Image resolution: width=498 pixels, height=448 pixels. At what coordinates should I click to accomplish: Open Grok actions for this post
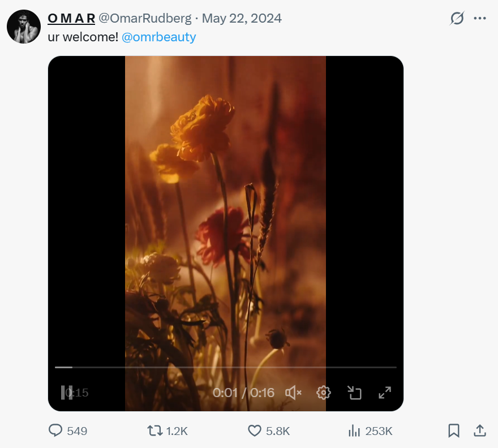(x=457, y=18)
